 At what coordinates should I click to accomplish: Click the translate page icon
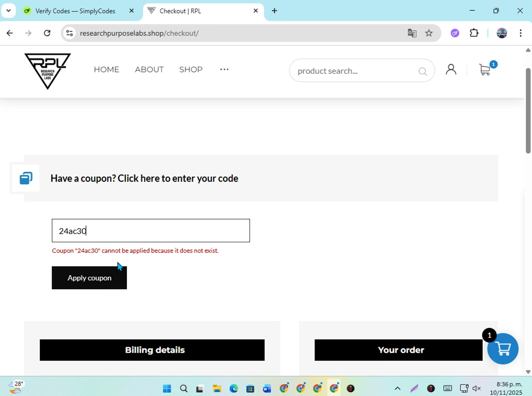click(412, 33)
